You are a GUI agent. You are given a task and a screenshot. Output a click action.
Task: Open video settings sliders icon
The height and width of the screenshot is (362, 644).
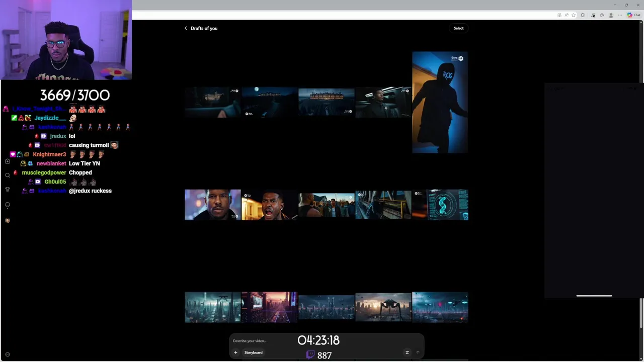pos(407,352)
